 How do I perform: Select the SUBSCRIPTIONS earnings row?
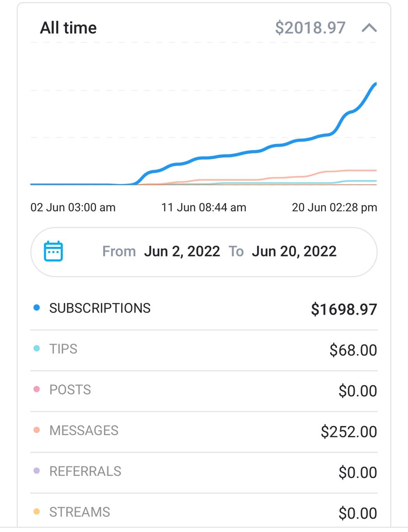(204, 309)
